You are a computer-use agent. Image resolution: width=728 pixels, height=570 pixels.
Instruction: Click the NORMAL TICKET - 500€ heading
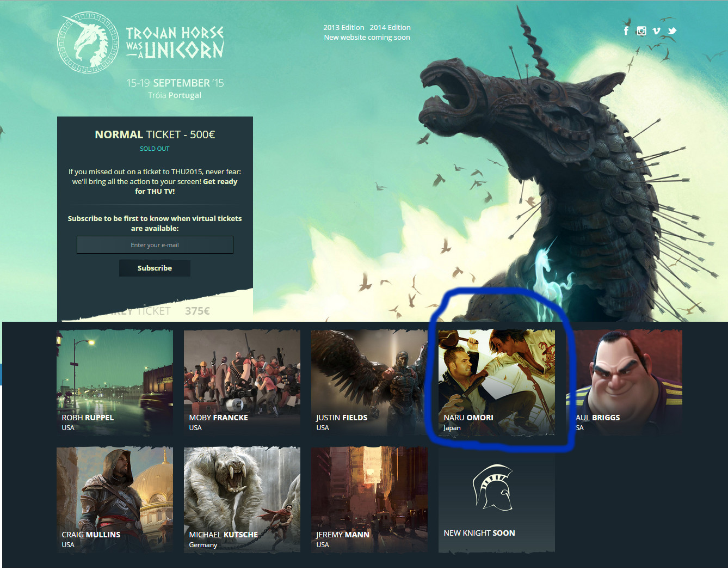point(155,134)
